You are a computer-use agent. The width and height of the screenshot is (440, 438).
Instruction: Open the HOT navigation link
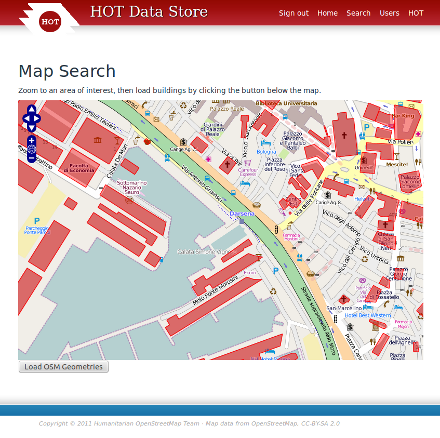[416, 13]
